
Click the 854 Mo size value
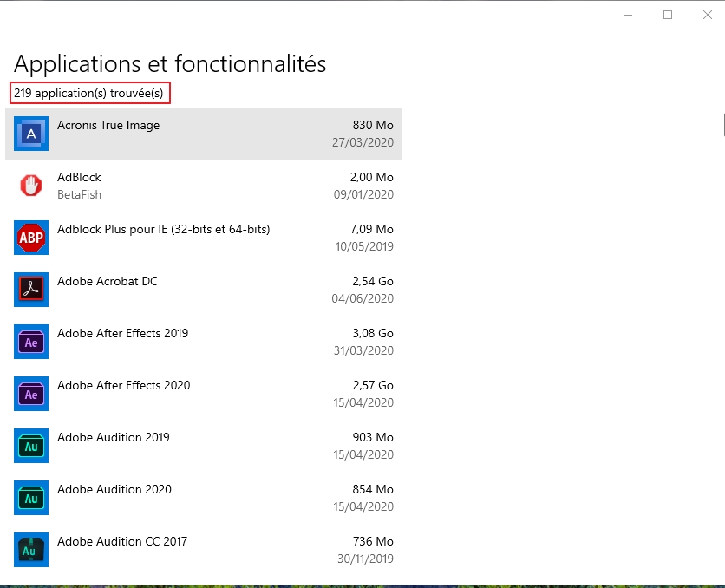click(x=373, y=489)
